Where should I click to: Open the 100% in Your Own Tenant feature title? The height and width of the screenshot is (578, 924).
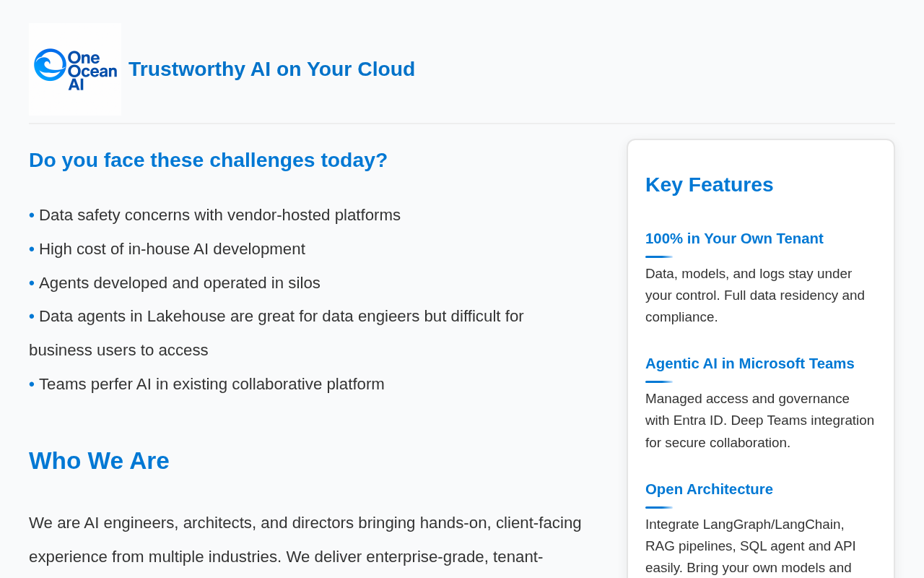734,238
